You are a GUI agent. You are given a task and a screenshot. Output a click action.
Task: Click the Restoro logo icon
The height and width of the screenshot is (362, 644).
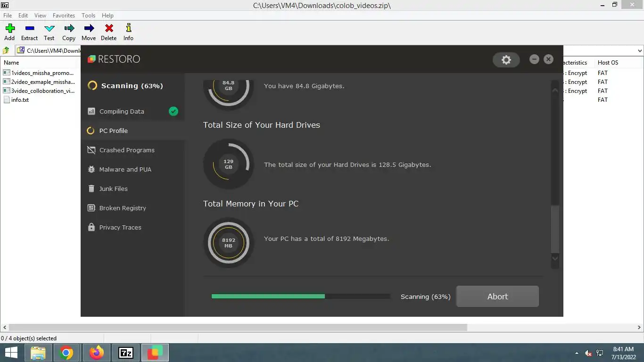pos(92,59)
